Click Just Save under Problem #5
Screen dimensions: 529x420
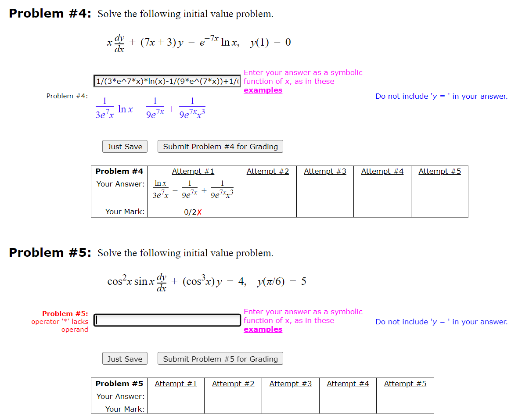pyautogui.click(x=125, y=359)
